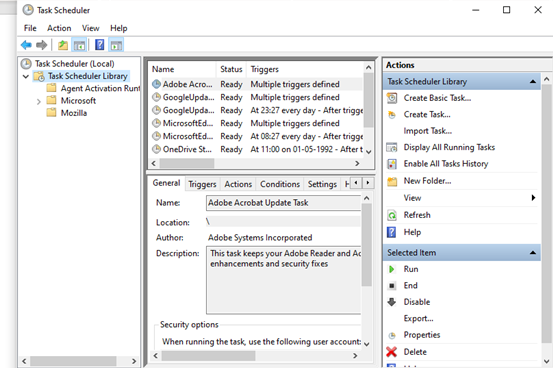Switch to the Triggers tab
553x368 pixels.
point(202,184)
